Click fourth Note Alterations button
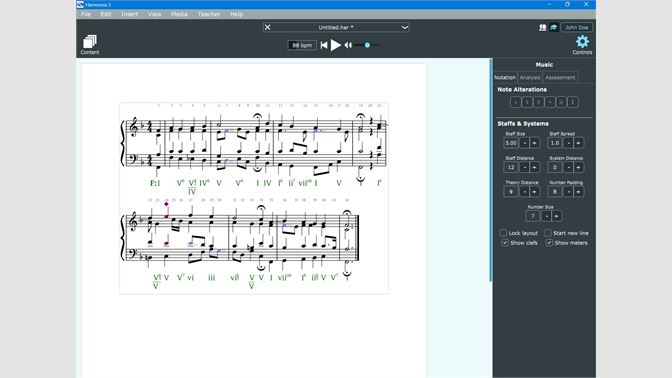The height and width of the screenshot is (378, 672). [549, 102]
